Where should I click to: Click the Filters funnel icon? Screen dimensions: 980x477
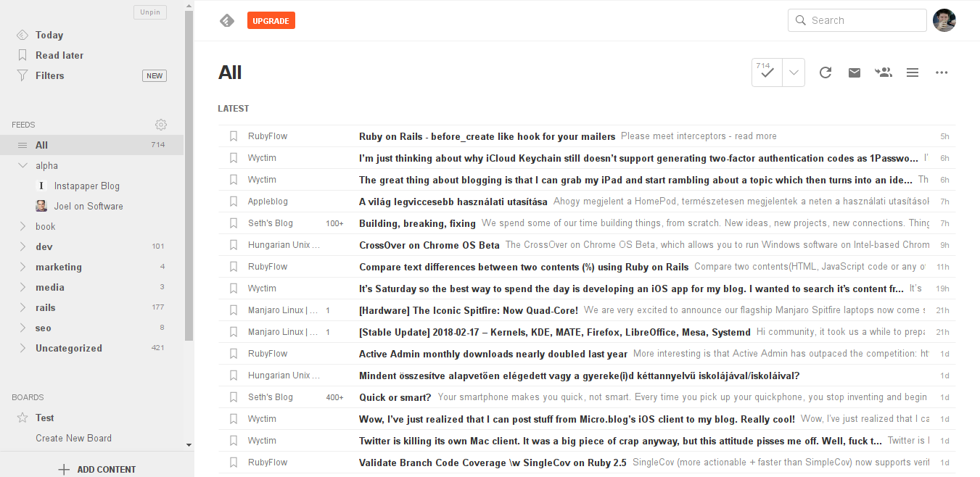coord(22,75)
